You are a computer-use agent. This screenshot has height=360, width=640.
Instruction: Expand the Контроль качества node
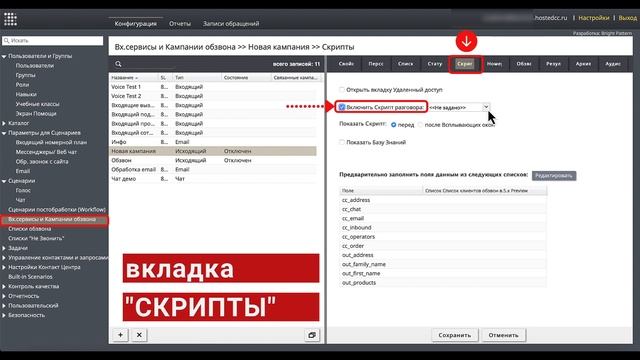click(x=4, y=287)
